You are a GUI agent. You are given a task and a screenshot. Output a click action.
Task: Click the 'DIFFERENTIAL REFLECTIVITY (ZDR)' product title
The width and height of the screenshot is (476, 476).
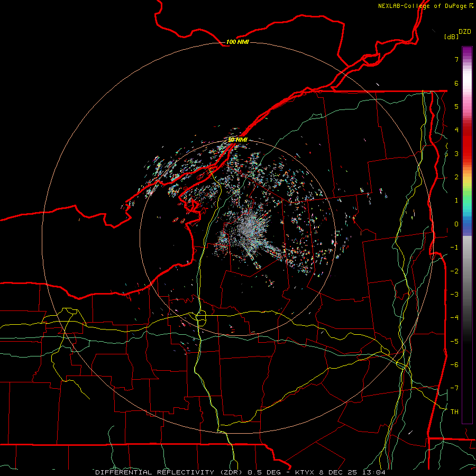pyautogui.click(x=169, y=472)
